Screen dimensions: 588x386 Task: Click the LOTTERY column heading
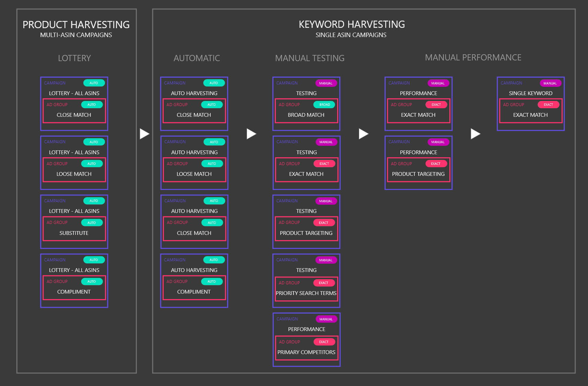point(74,58)
